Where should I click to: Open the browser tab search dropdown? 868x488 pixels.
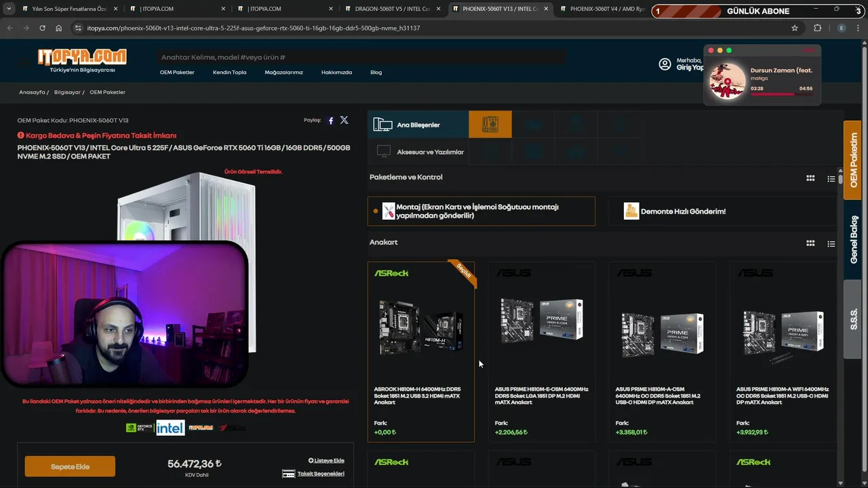pos(9,9)
